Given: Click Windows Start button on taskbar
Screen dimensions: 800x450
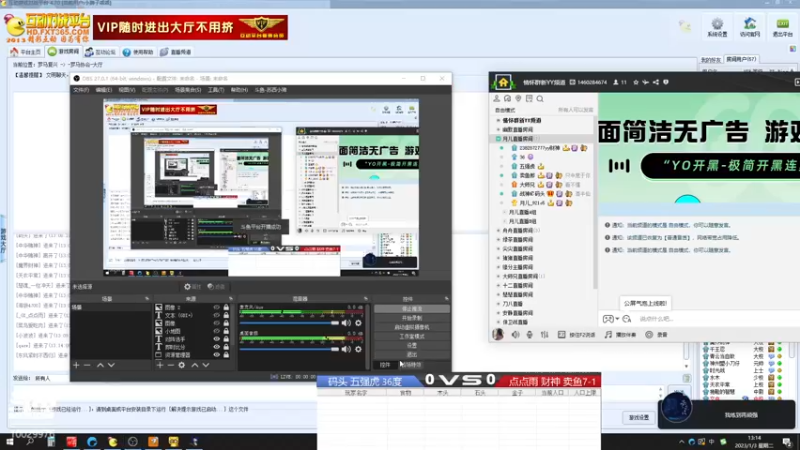Looking at the screenshot, I should pyautogui.click(x=10, y=442).
